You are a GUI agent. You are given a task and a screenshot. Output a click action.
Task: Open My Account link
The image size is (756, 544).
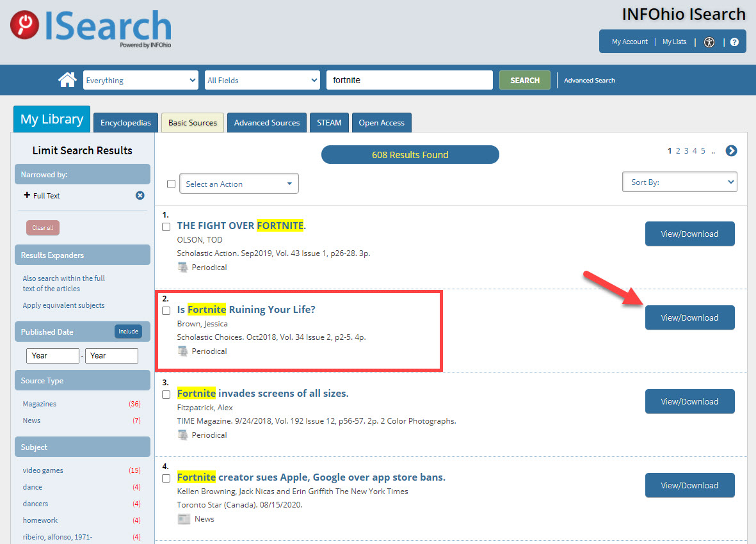pyautogui.click(x=630, y=42)
